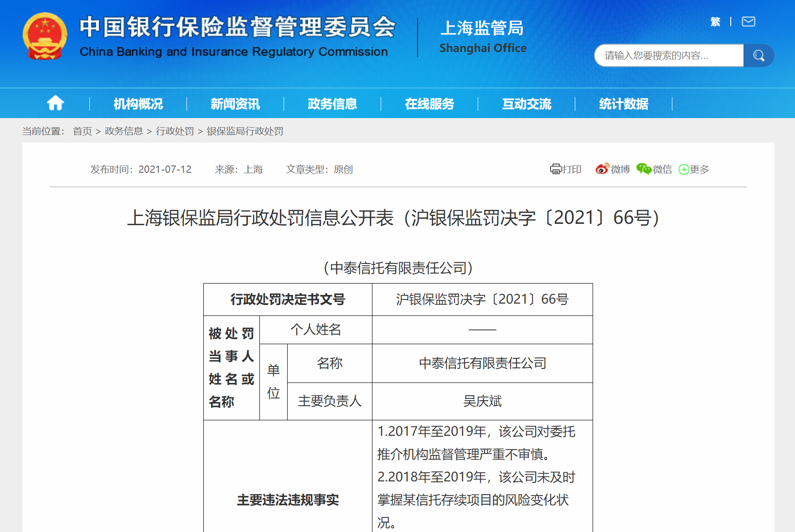Click the violation text starting 2.2018年至2019年
This screenshot has height=532, width=795.
coord(476,500)
